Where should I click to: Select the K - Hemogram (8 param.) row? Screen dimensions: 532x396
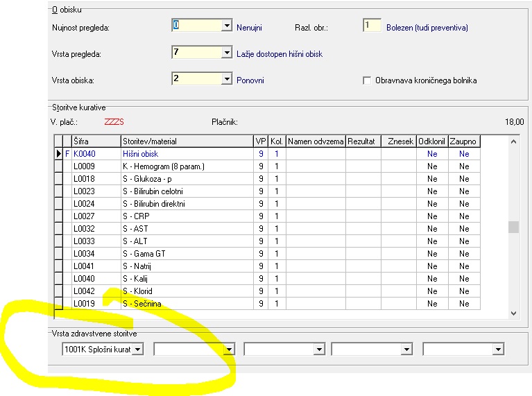pyautogui.click(x=267, y=166)
